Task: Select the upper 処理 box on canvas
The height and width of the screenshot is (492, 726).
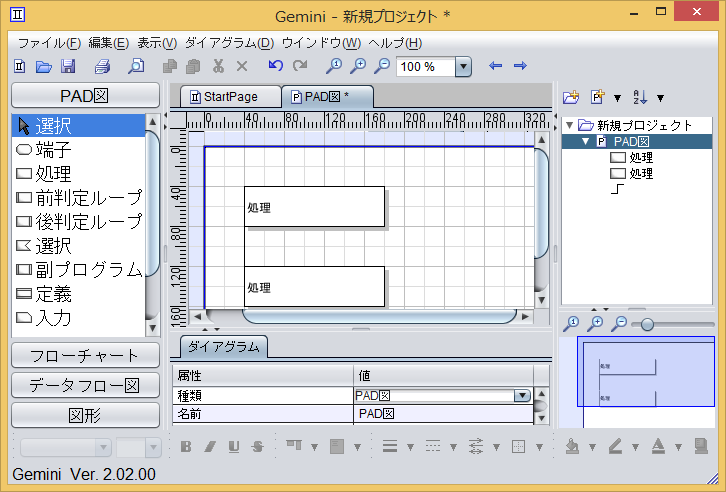Action: click(x=314, y=206)
